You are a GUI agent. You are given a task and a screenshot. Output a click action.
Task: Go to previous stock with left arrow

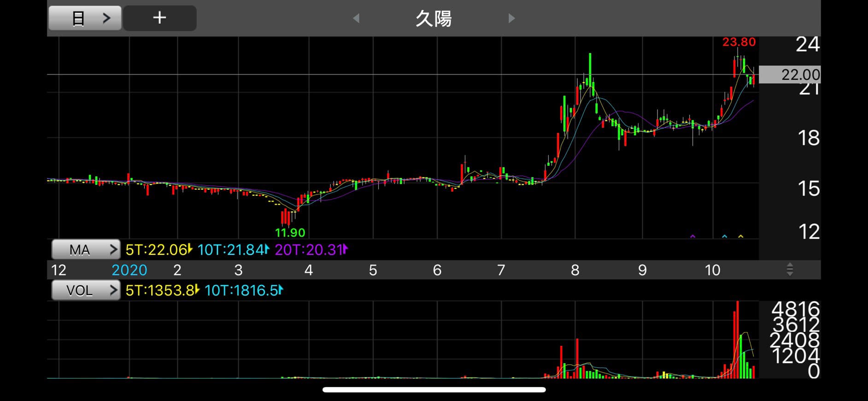click(x=356, y=18)
